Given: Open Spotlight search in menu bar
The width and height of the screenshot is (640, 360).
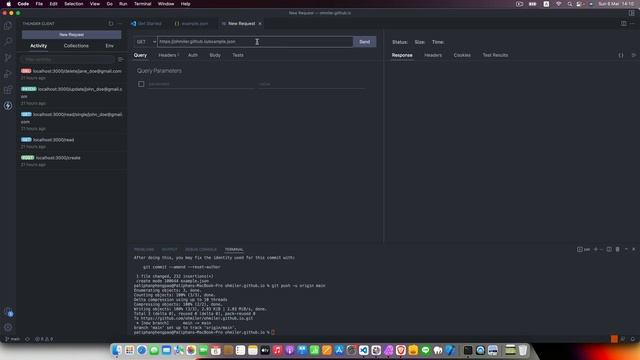Looking at the screenshot, I should (569, 4).
